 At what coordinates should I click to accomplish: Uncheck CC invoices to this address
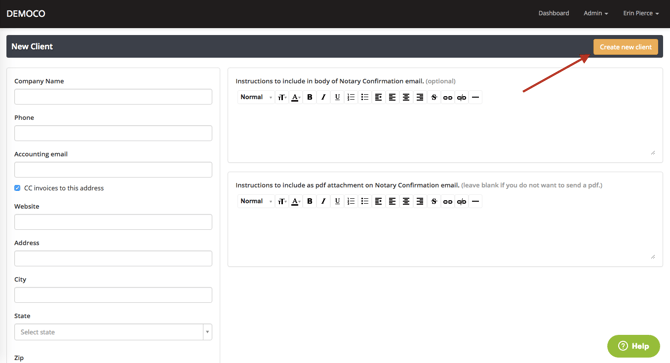[17, 188]
